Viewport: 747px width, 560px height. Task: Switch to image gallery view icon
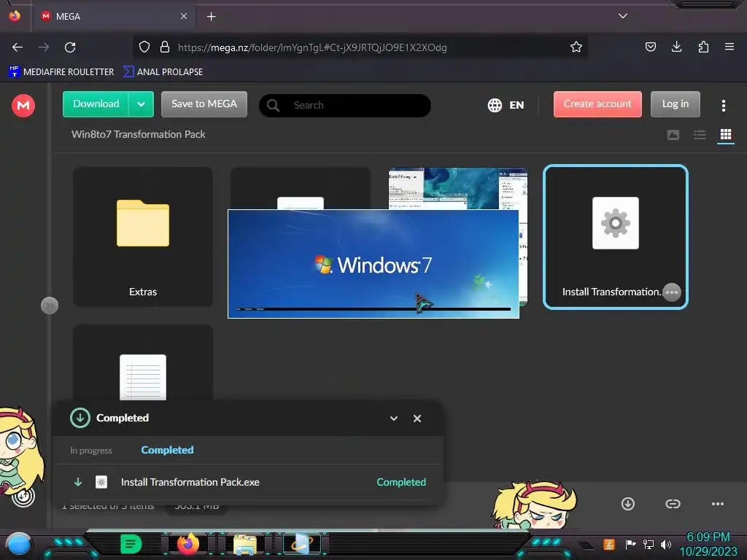(673, 135)
